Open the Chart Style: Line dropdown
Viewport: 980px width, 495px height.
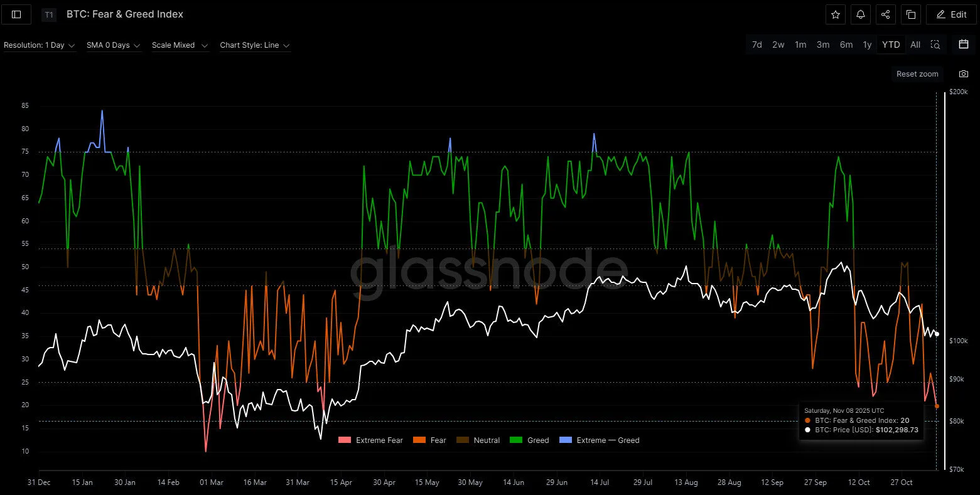click(254, 45)
